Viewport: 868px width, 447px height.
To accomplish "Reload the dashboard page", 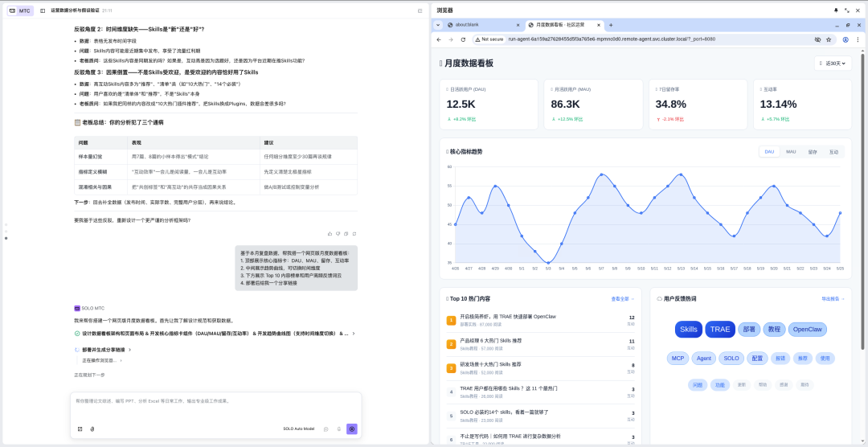I will tap(463, 40).
